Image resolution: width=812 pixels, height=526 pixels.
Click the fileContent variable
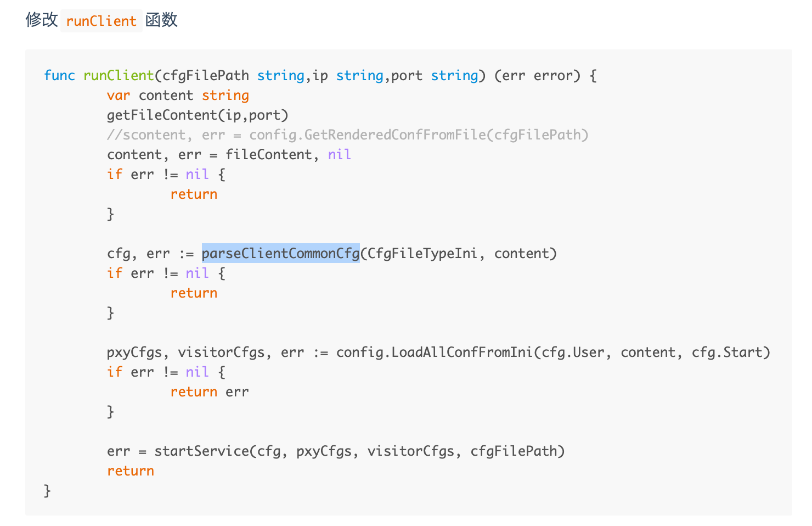[268, 154]
